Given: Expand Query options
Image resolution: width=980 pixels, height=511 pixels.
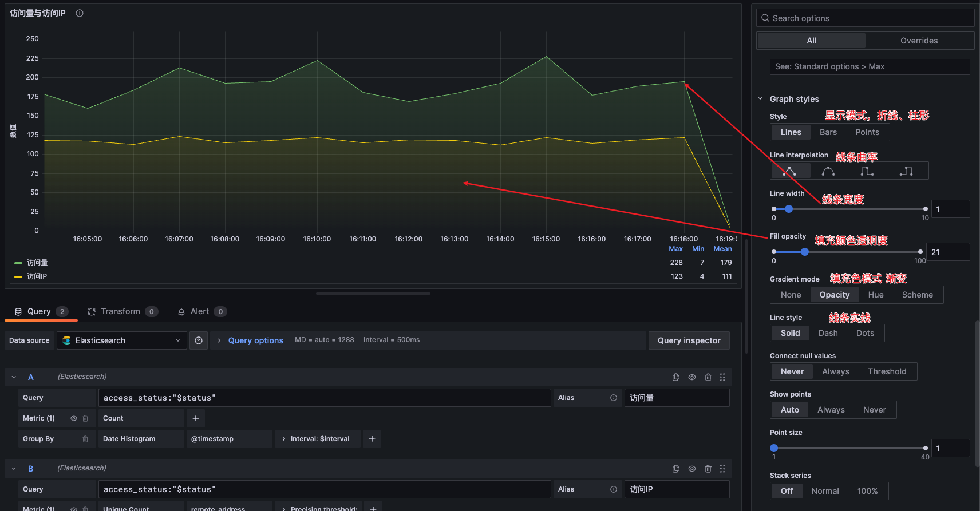Looking at the screenshot, I should (x=255, y=340).
